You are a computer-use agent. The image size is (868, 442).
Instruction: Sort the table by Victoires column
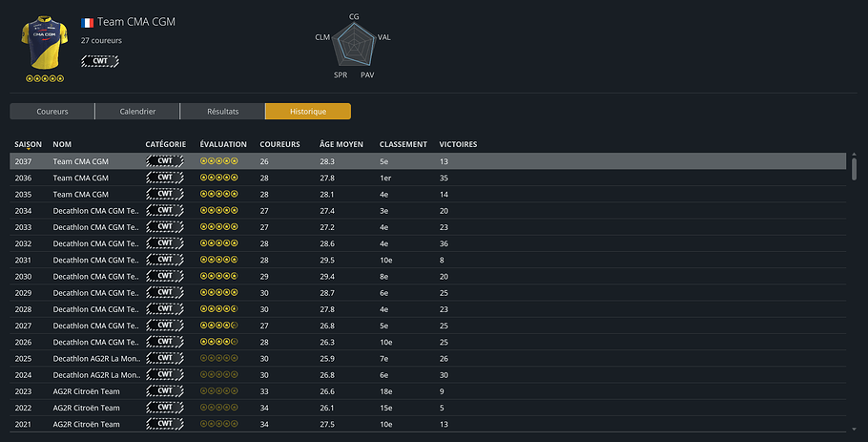coord(458,144)
